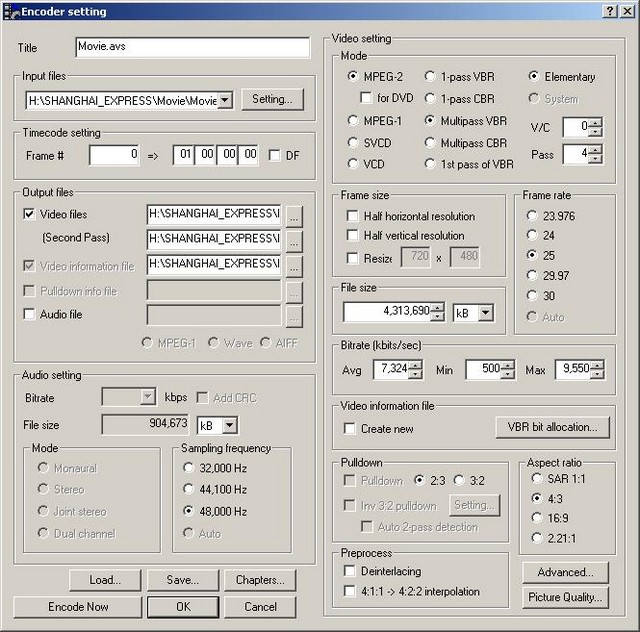Check the Audio file output option
The height and width of the screenshot is (632, 640).
(29, 314)
